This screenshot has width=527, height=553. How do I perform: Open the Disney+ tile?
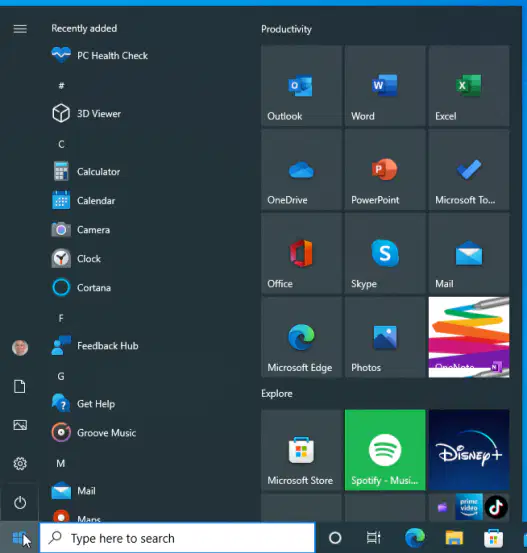(469, 450)
